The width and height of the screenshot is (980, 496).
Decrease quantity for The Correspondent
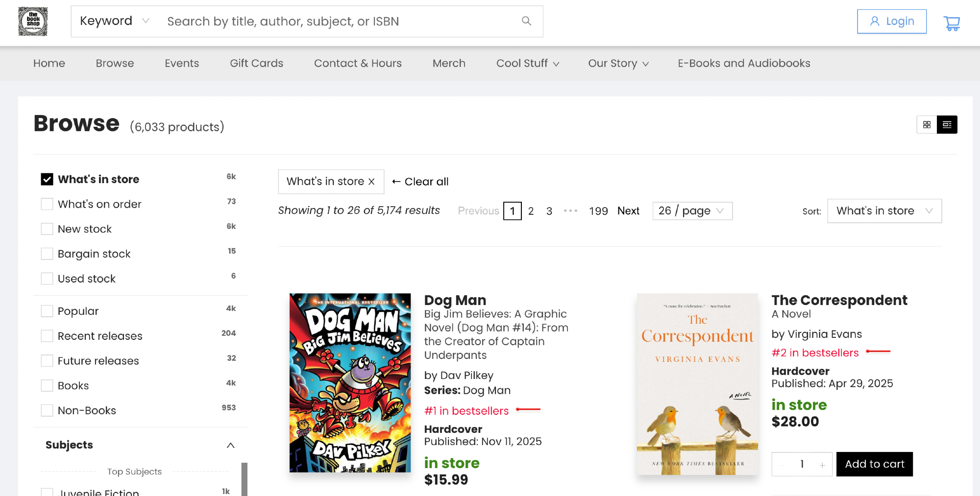pos(783,465)
